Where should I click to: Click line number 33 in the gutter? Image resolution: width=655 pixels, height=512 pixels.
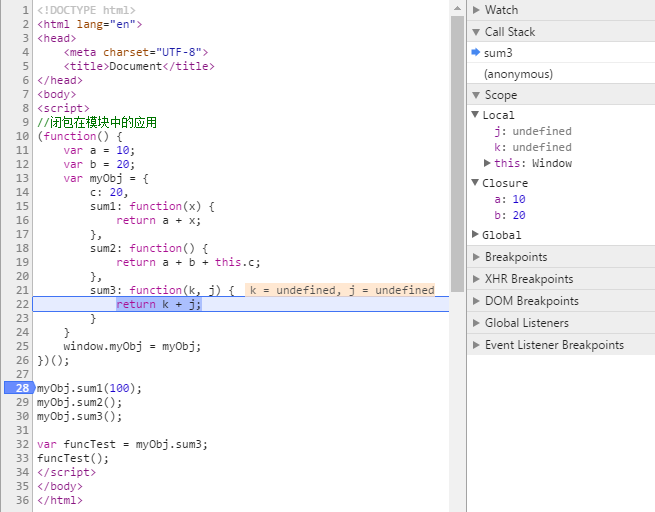pos(22,458)
